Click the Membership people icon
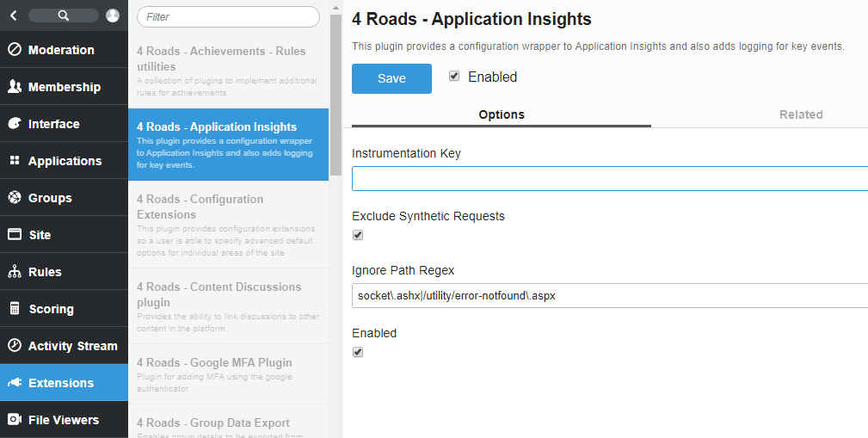Screen dimensions: 868x438 (14, 87)
